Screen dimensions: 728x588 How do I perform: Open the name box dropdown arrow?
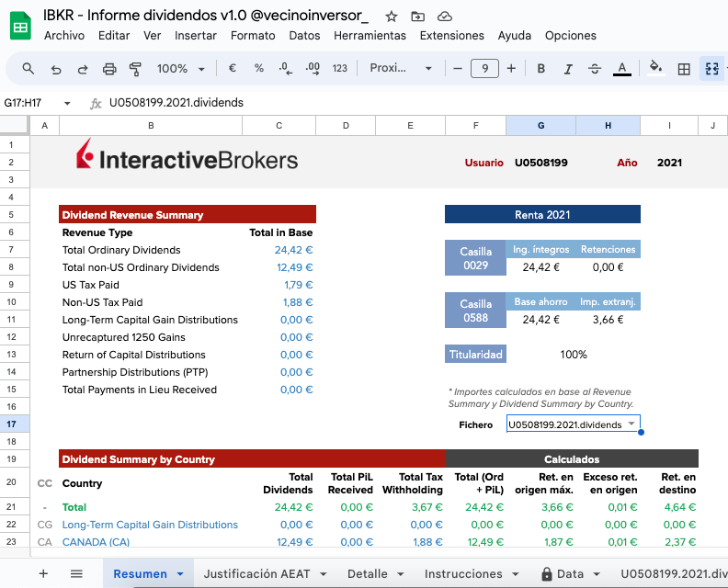[67, 103]
